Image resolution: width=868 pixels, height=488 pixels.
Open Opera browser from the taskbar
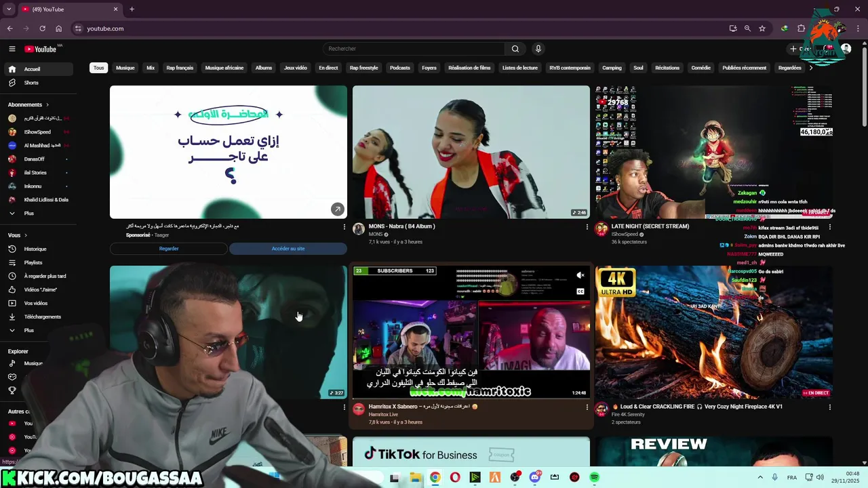(x=454, y=477)
